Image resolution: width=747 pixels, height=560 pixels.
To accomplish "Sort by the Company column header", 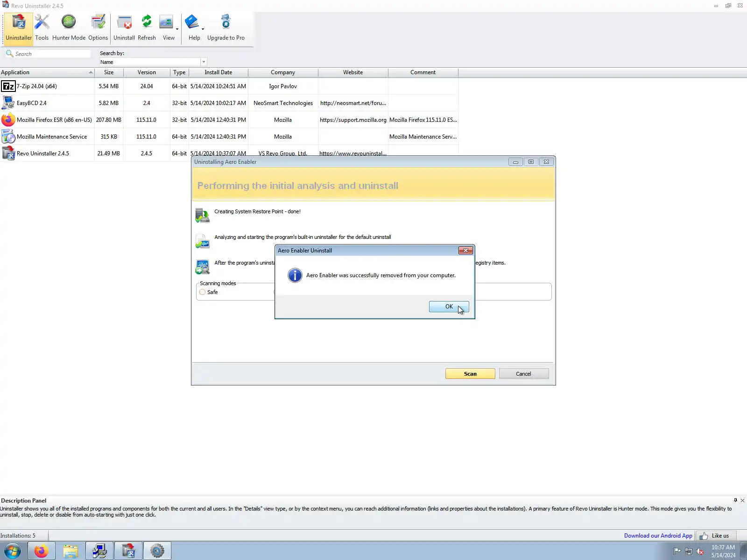I will pos(283,72).
